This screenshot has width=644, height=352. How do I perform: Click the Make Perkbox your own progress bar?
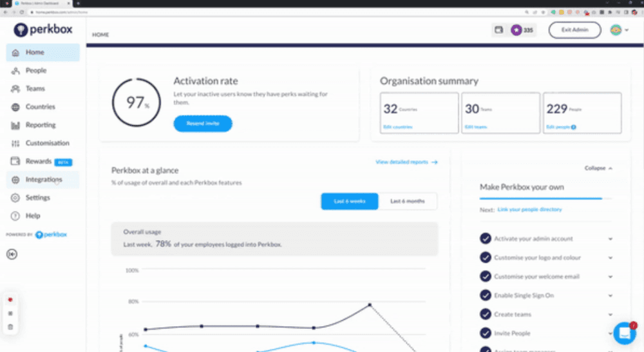click(545, 199)
